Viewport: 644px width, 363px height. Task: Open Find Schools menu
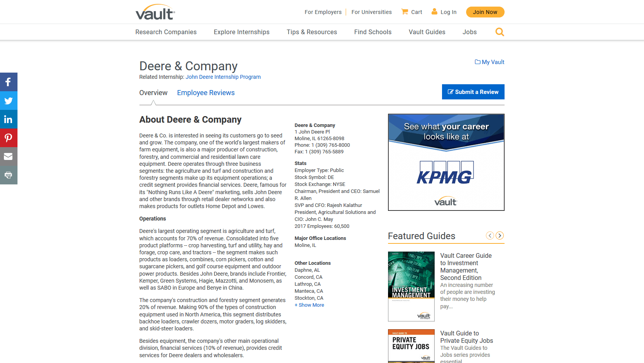point(373,32)
